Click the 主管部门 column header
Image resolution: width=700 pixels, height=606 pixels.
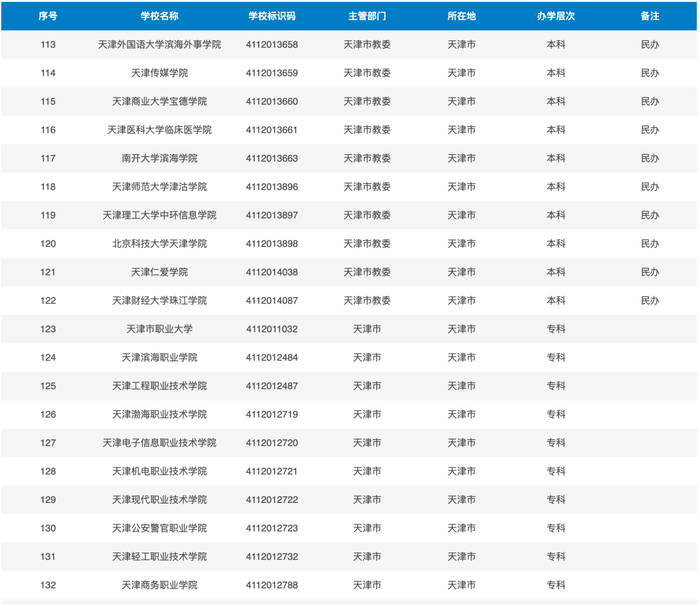point(367,16)
